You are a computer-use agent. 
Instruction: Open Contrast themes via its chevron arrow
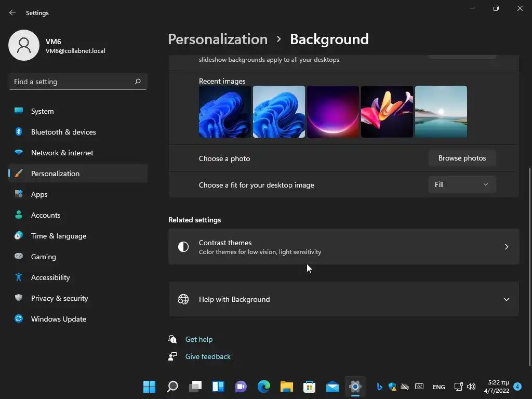click(x=507, y=247)
